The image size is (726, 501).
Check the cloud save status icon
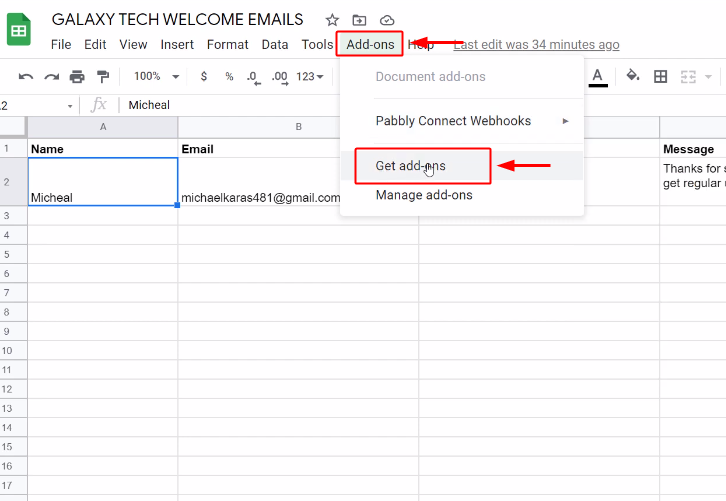[387, 20]
